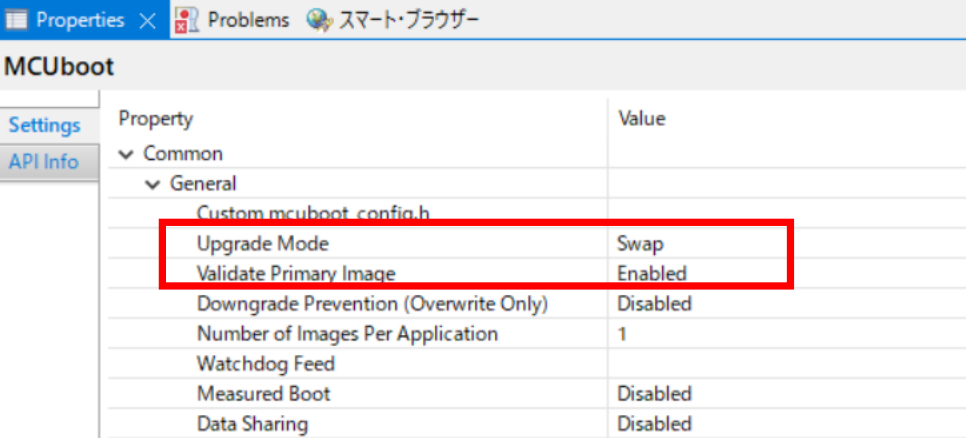Click the スマート・ブラウザー globe icon

click(x=318, y=21)
